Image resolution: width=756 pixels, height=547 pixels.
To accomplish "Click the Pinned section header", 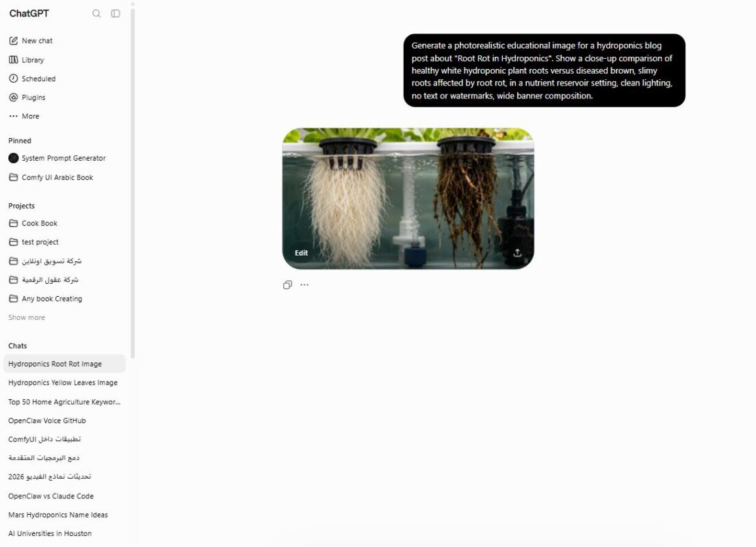I will coord(20,141).
